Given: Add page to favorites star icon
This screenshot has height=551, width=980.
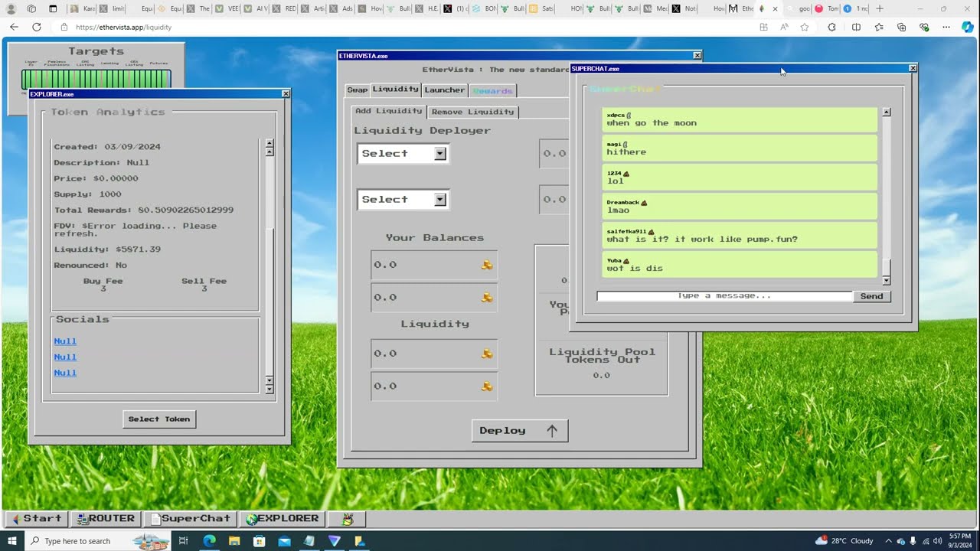Looking at the screenshot, I should [x=805, y=27].
